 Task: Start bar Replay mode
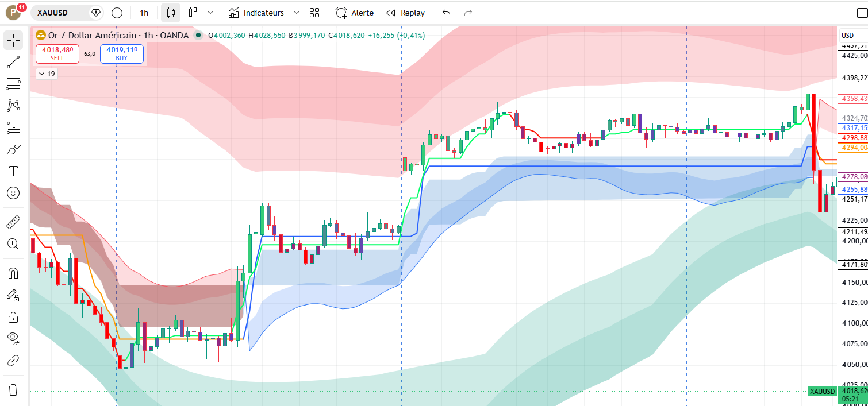click(405, 13)
